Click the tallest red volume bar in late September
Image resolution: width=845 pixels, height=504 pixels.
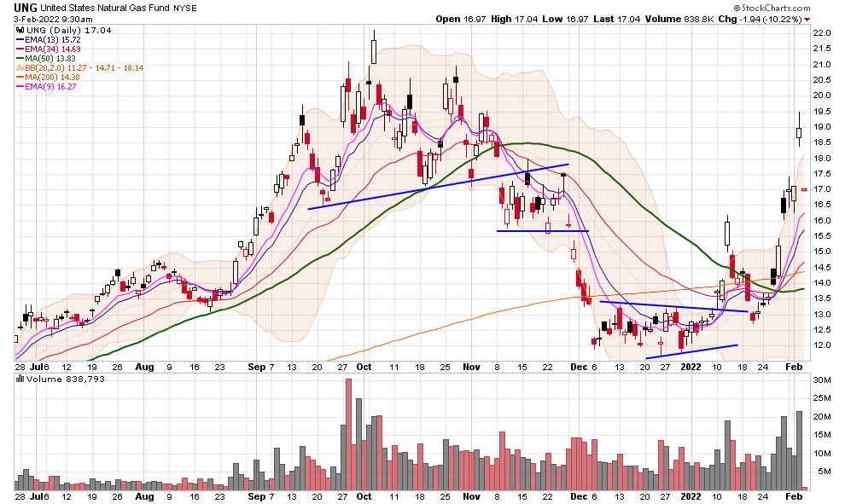[x=348, y=435]
